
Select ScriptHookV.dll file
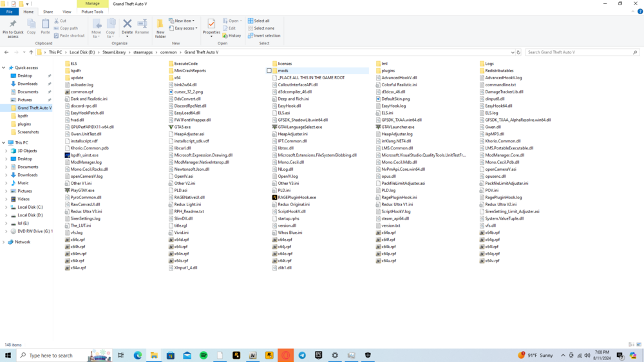[x=289, y=211]
